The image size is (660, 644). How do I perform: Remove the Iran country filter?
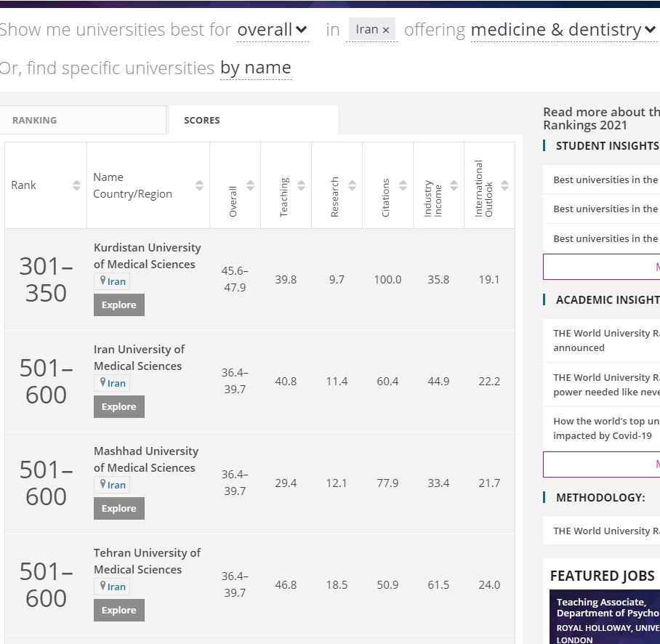pyautogui.click(x=385, y=30)
